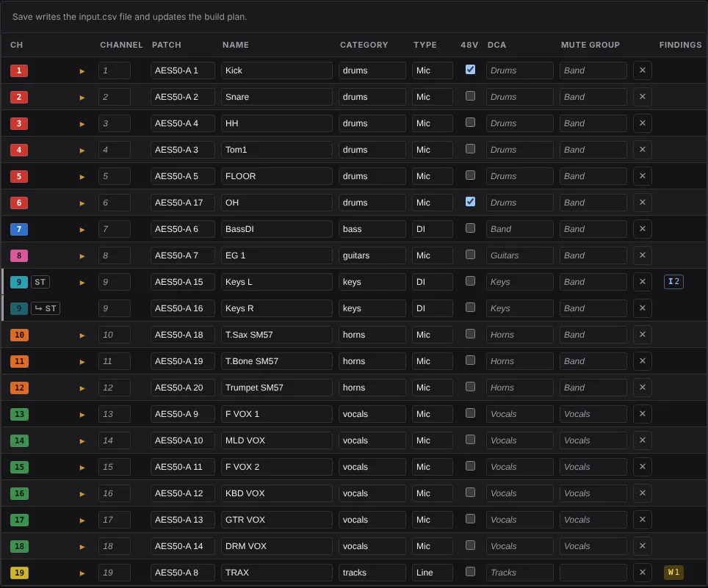Toggle 48V for EG 1
This screenshot has height=588, width=708.
(470, 255)
